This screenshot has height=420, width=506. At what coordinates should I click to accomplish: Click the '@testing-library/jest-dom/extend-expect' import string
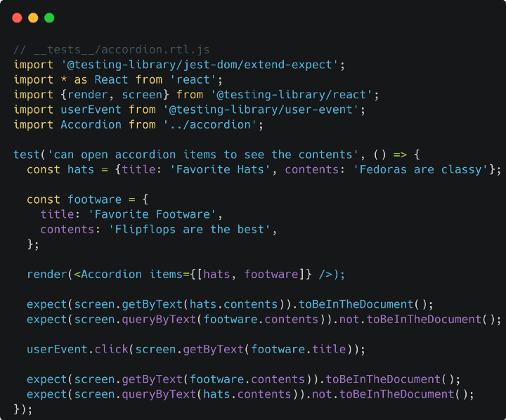click(200, 65)
